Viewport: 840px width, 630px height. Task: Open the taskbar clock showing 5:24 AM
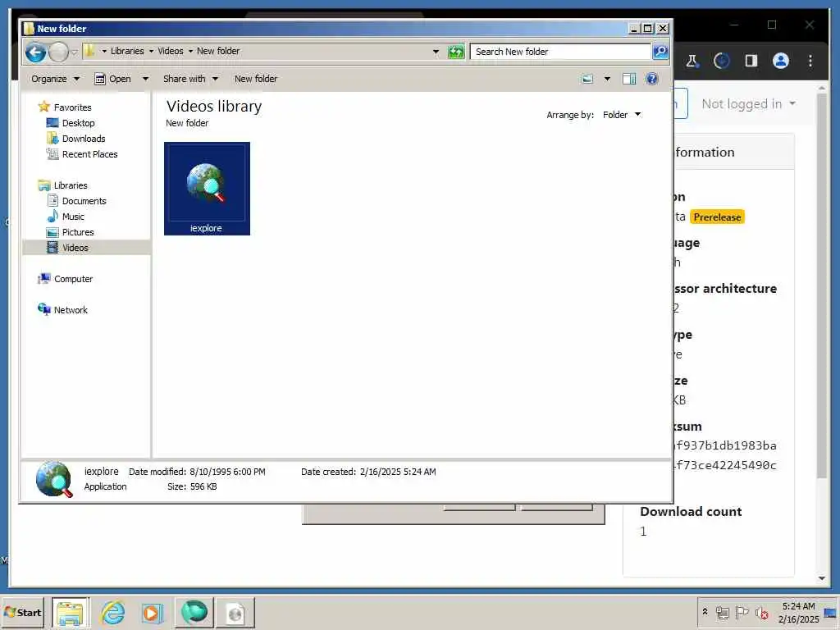[x=798, y=612]
